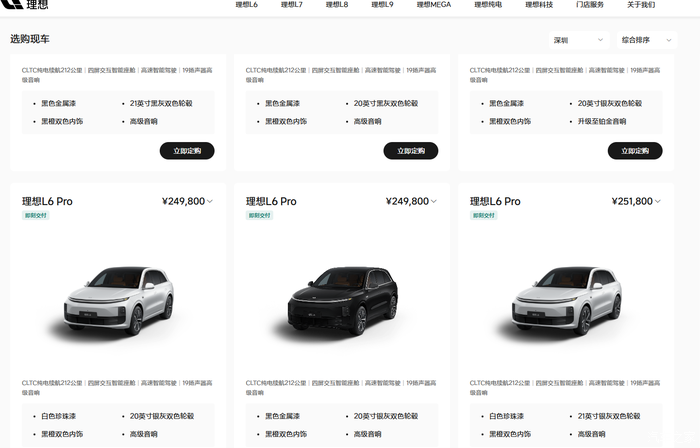Open the 深圳 city dropdown
The image size is (700, 448).
(579, 40)
